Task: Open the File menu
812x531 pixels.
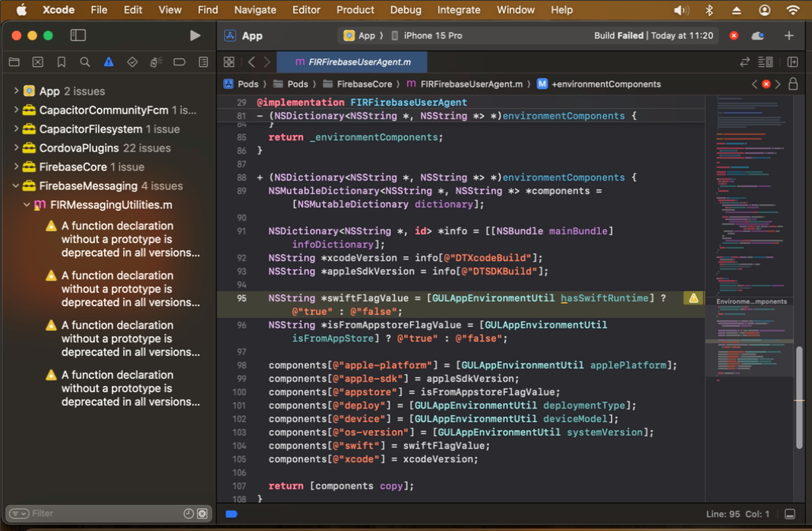Action: point(99,9)
